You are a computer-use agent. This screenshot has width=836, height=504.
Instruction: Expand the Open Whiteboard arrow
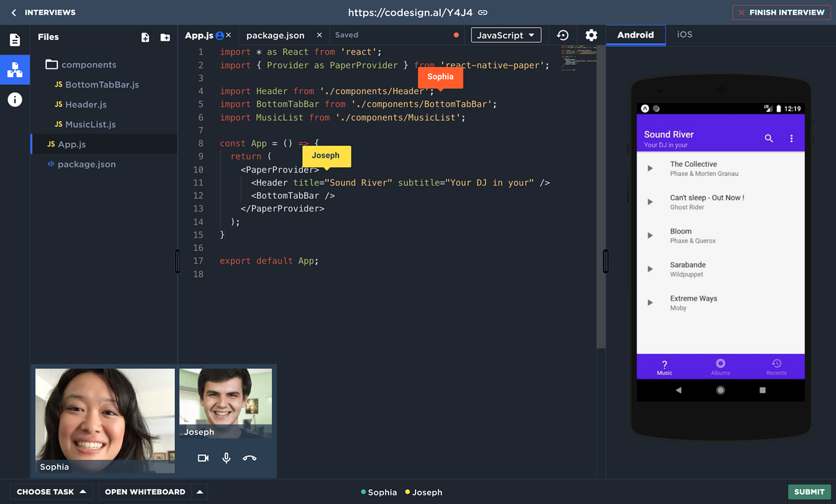pos(199,492)
